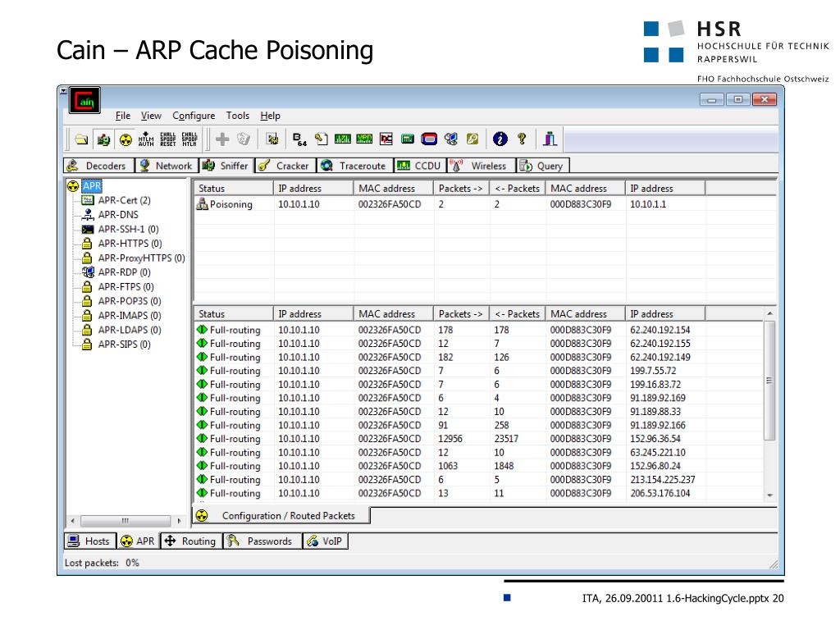Open the Help menu
Screen dimensions: 840x630
tap(271, 116)
